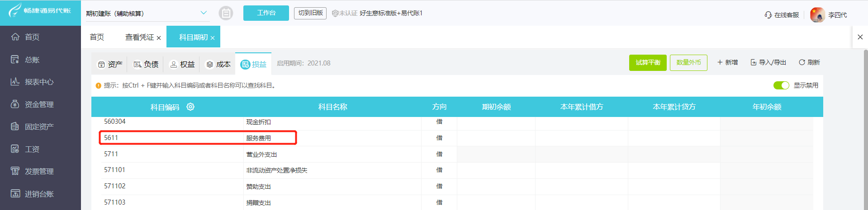Click subject name 捐赠支出
The image size is (868, 210).
259,203
